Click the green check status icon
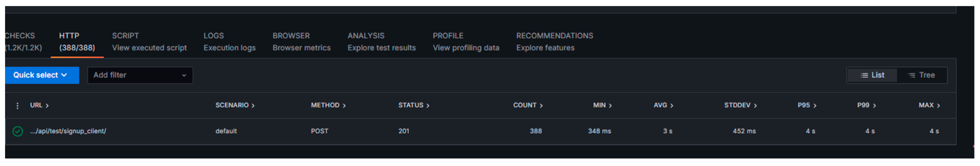This screenshot has width=980, height=166. tap(17, 131)
